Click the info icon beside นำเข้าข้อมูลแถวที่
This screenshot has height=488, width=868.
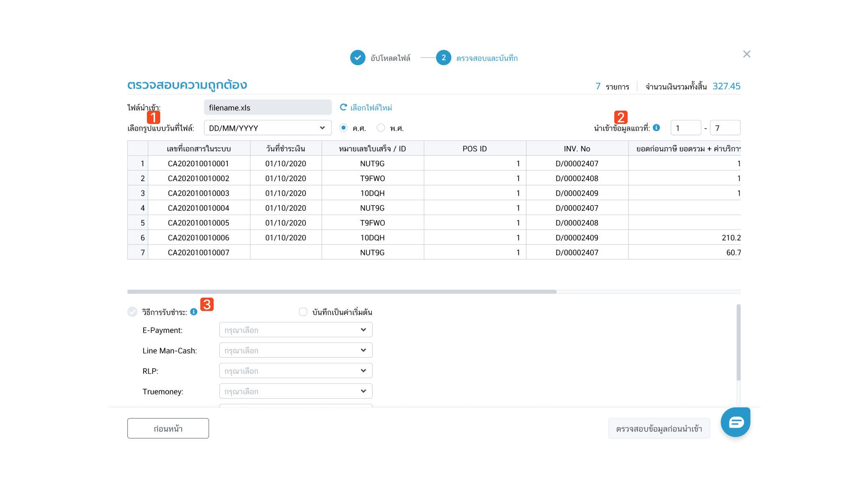pyautogui.click(x=656, y=128)
